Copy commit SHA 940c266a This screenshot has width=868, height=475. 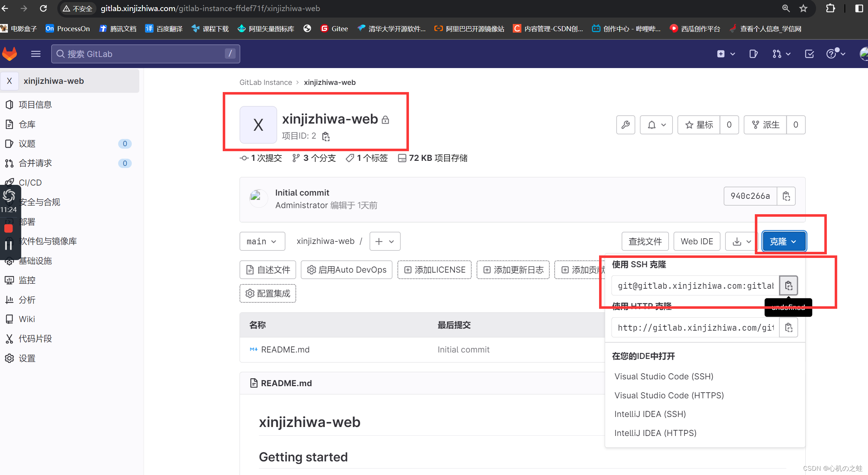point(786,196)
